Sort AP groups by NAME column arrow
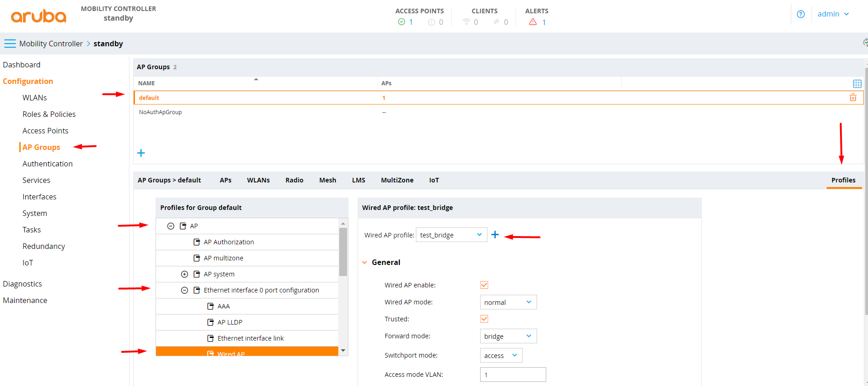The image size is (868, 386). point(256,79)
